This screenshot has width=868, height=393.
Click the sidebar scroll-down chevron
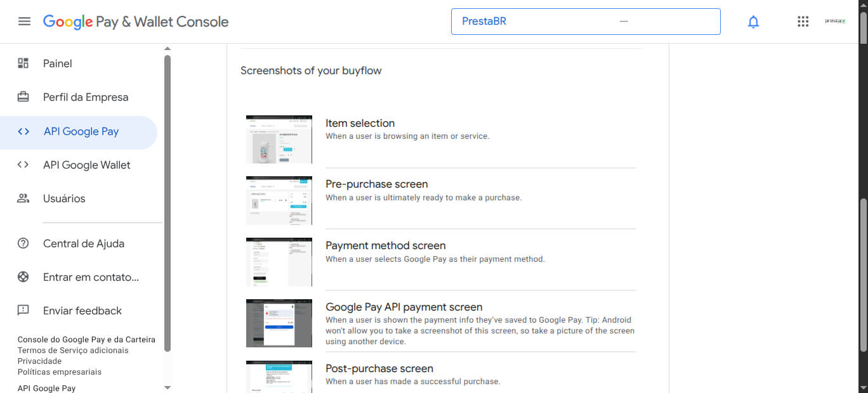167,387
